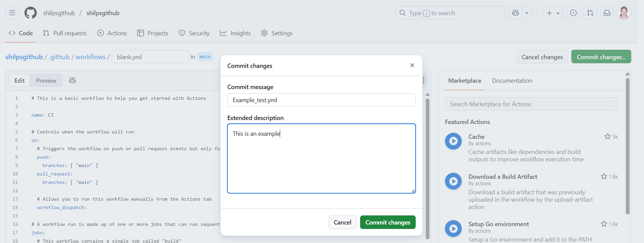Expand the Copilot dropdown arrow
644x243 pixels.
(527, 13)
